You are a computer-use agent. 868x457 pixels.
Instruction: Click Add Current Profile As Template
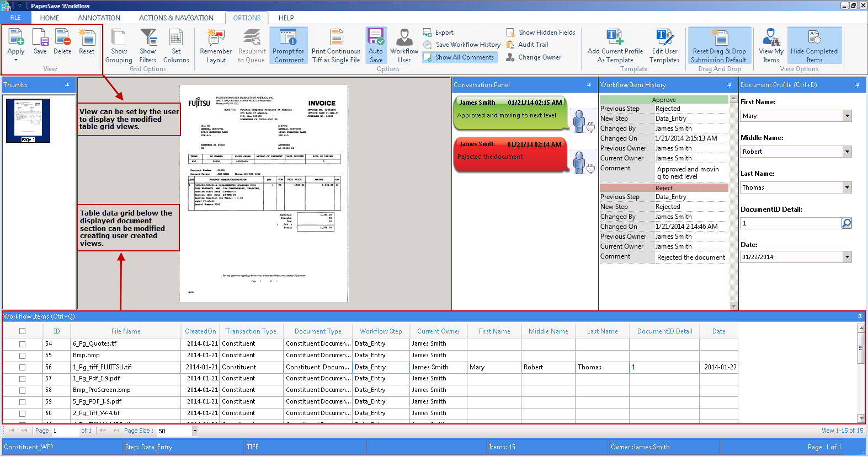[x=615, y=46]
